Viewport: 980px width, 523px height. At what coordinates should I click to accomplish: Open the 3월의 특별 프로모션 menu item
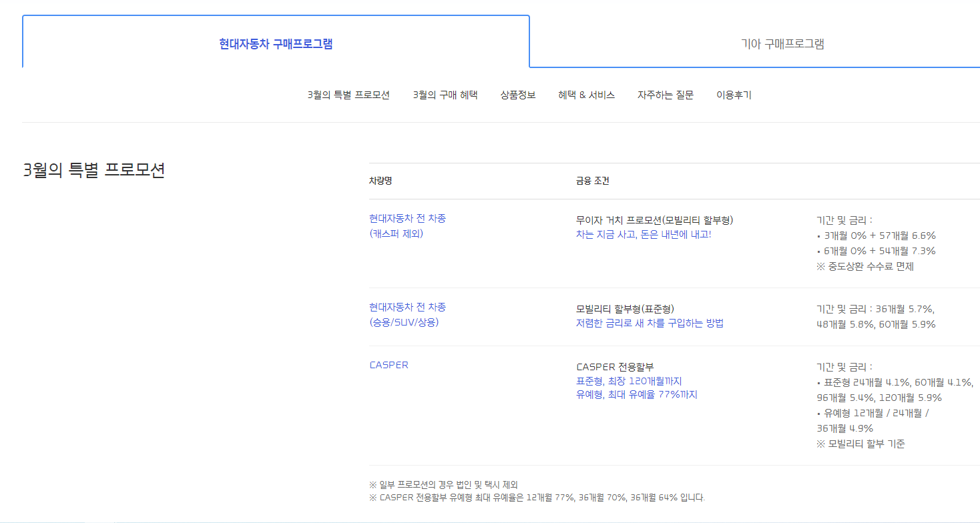pos(349,94)
